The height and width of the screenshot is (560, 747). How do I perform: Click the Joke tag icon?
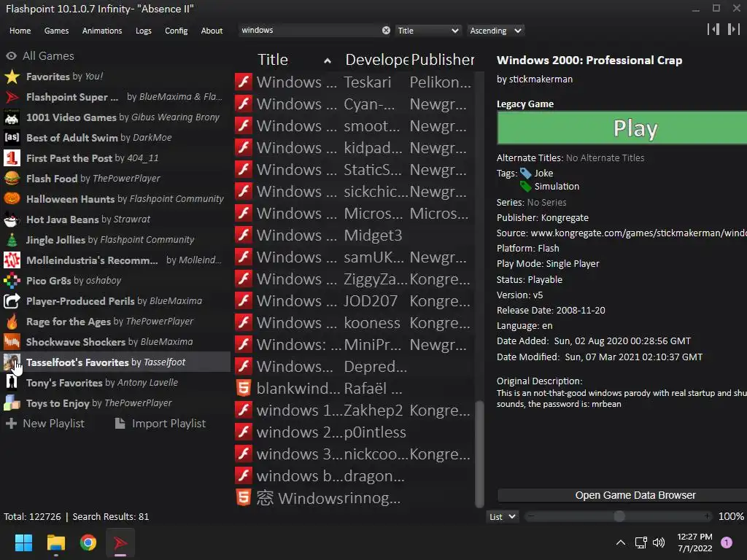click(525, 174)
